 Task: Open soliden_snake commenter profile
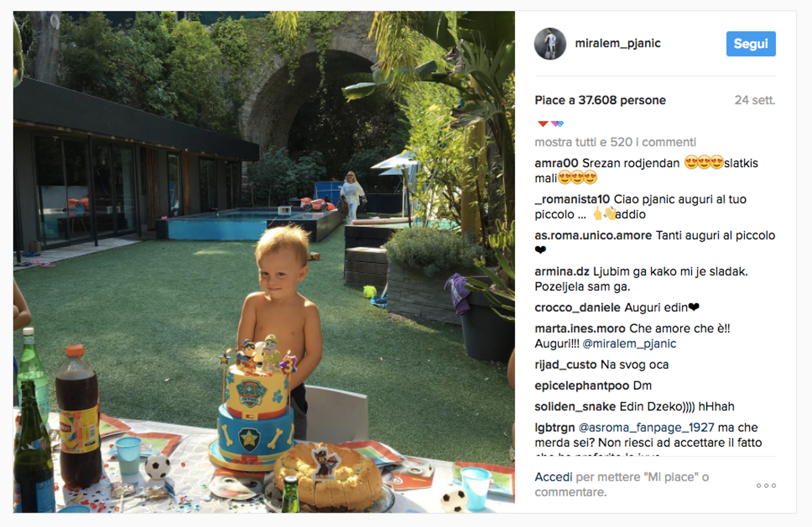click(x=575, y=406)
